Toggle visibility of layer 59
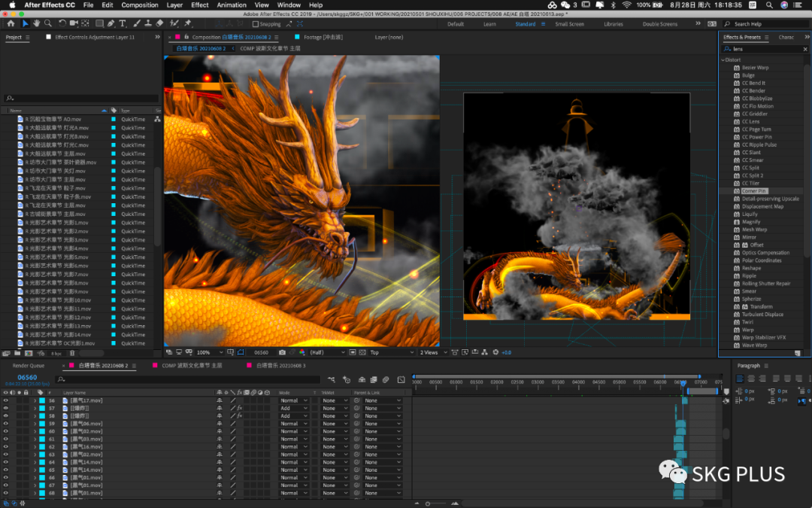This screenshot has height=508, width=812. (x=5, y=424)
